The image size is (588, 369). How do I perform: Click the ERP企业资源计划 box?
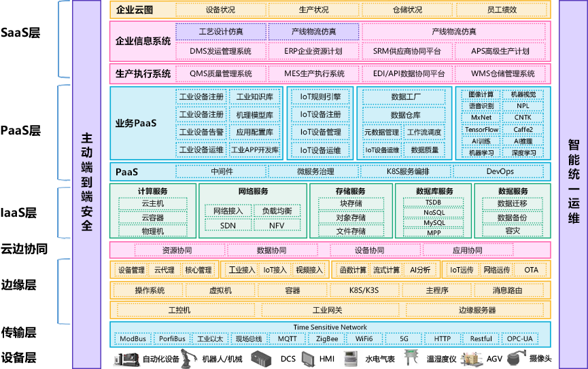313,51
